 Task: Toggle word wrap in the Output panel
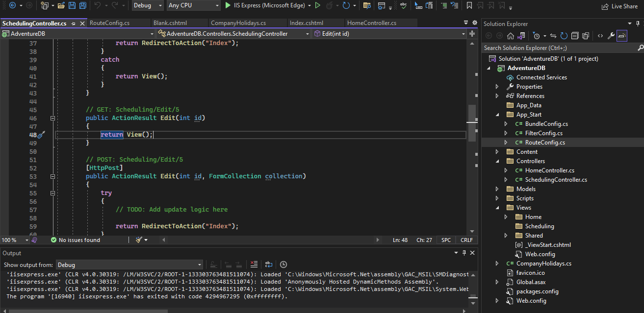pos(269,265)
